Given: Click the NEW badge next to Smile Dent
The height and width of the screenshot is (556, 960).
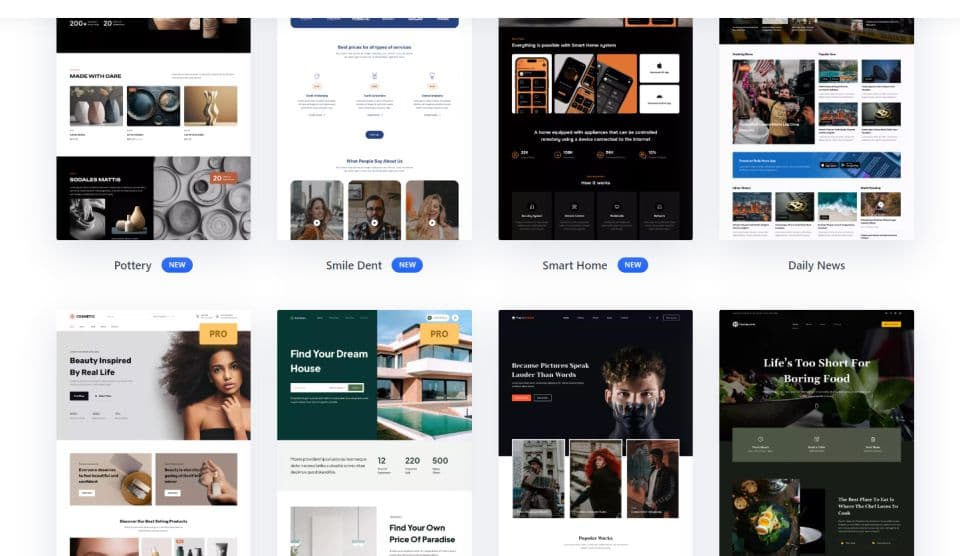Looking at the screenshot, I should pos(407,265).
